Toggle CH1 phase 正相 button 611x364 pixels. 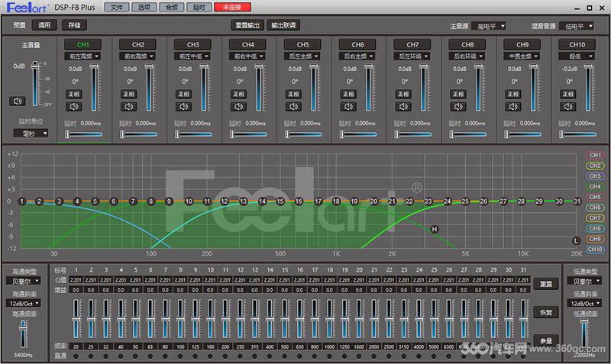(x=73, y=94)
